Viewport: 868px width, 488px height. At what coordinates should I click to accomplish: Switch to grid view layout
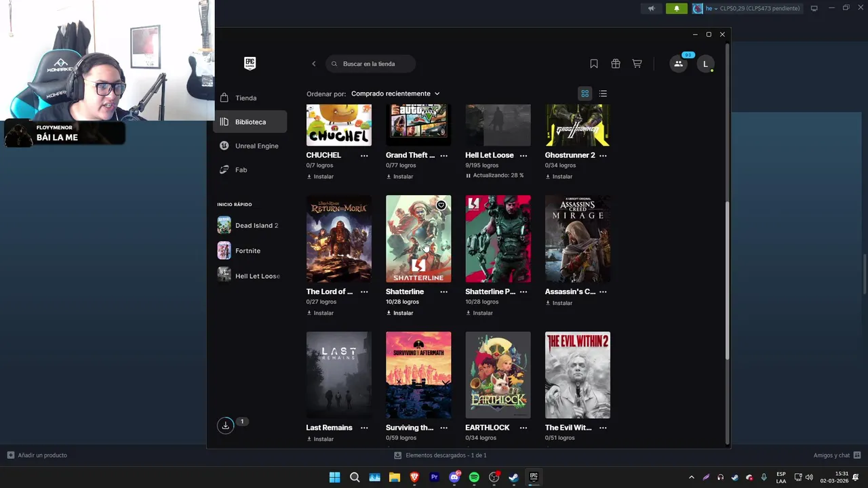(585, 94)
